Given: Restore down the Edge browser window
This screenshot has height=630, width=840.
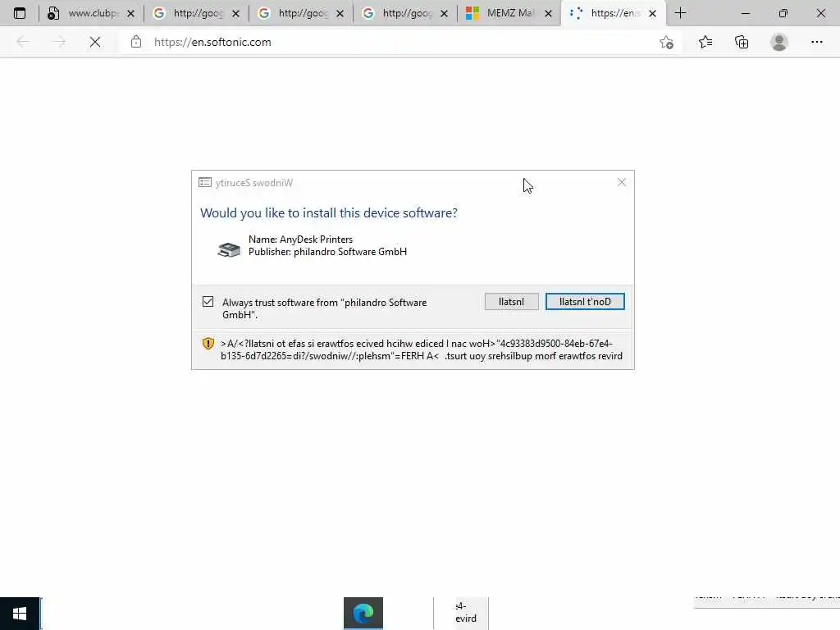Looking at the screenshot, I should coord(783,13).
